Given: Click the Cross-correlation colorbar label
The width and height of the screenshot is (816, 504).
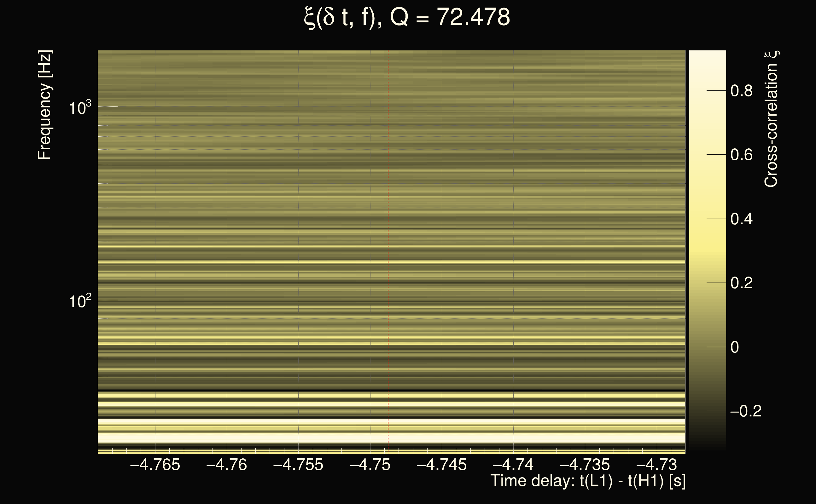Looking at the screenshot, I should (771, 119).
